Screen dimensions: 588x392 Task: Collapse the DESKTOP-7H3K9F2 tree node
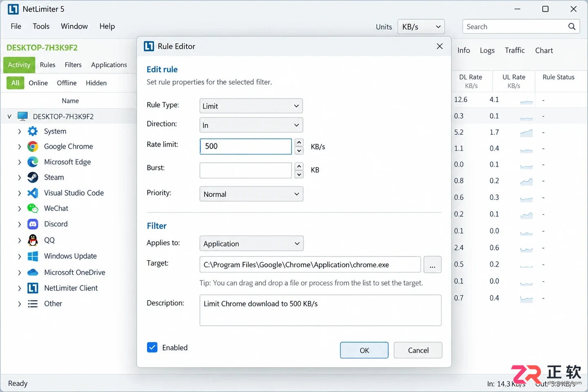pos(9,116)
